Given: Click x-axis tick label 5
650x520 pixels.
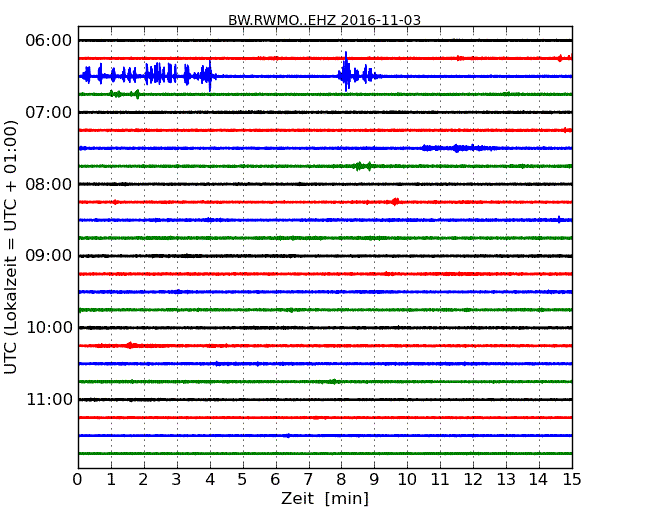Looking at the screenshot, I should [x=243, y=480].
